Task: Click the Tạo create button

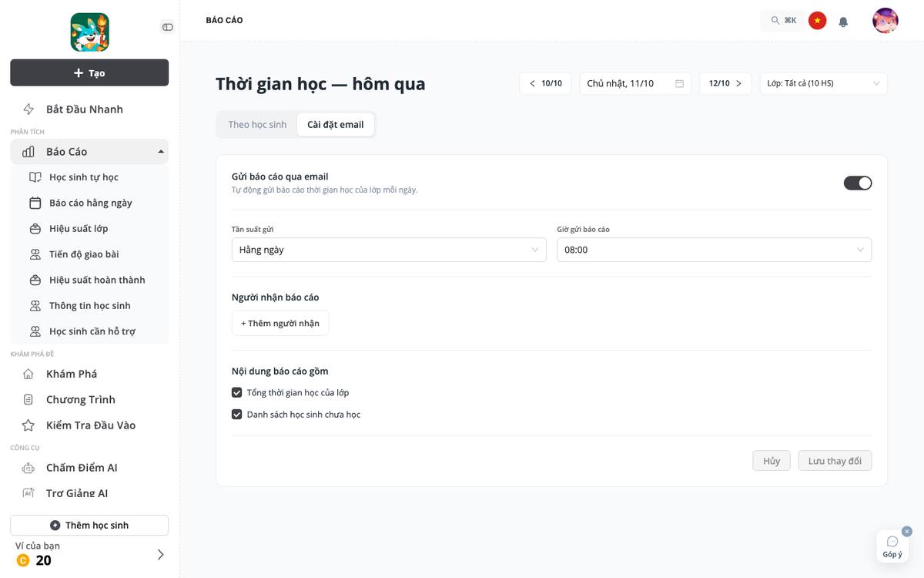Action: point(89,72)
